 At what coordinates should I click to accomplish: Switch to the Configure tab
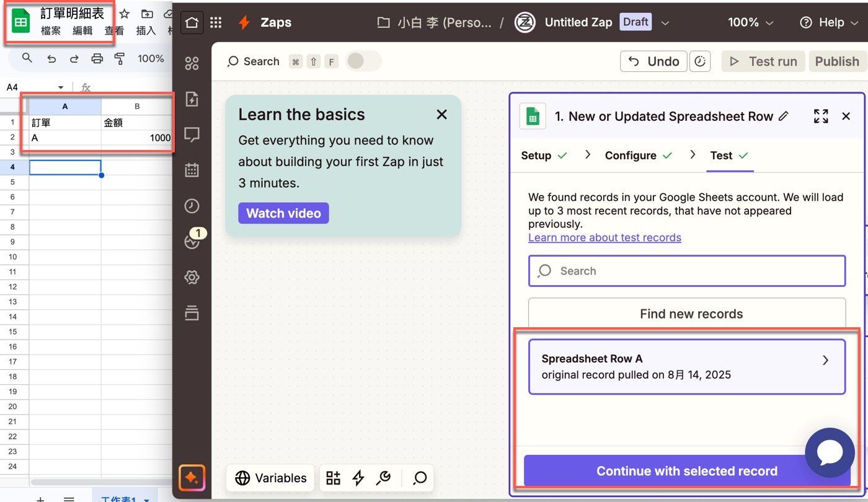tap(639, 156)
